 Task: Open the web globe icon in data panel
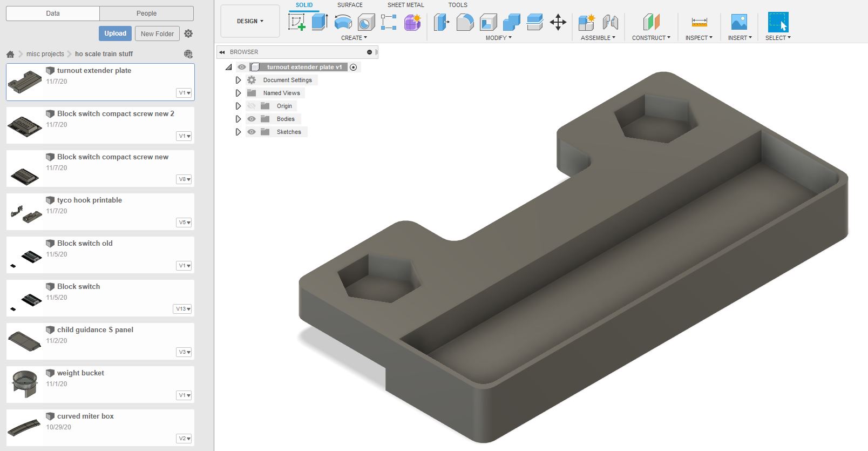click(188, 54)
